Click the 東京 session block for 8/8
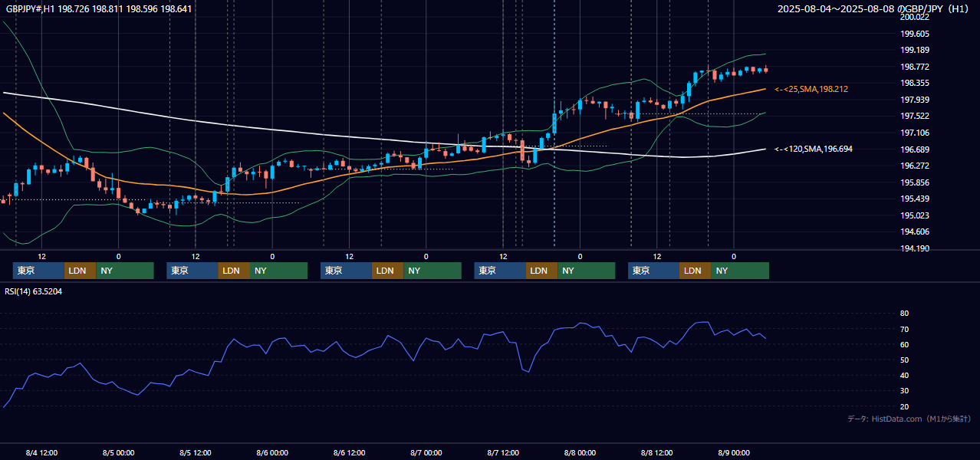This screenshot has height=460, width=980. tap(653, 271)
